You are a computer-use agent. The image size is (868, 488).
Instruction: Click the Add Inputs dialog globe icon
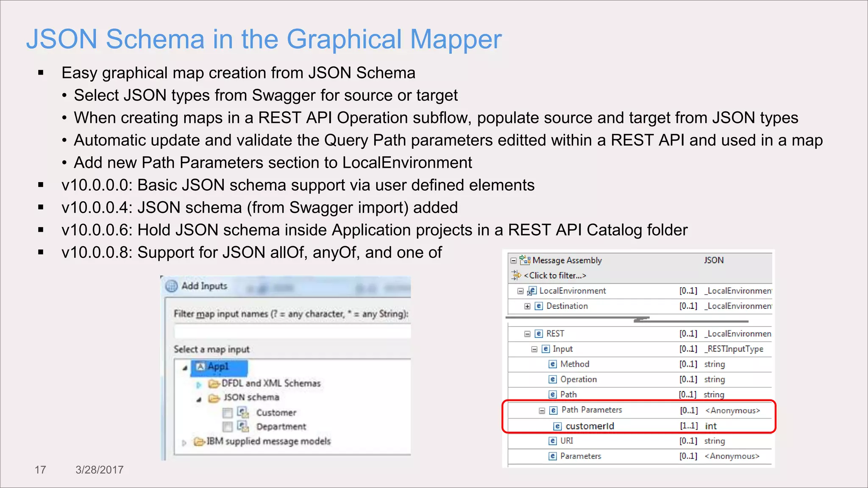tap(171, 286)
